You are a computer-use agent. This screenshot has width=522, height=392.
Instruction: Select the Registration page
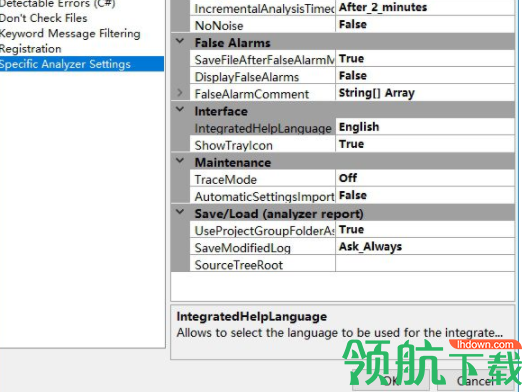pyautogui.click(x=31, y=49)
